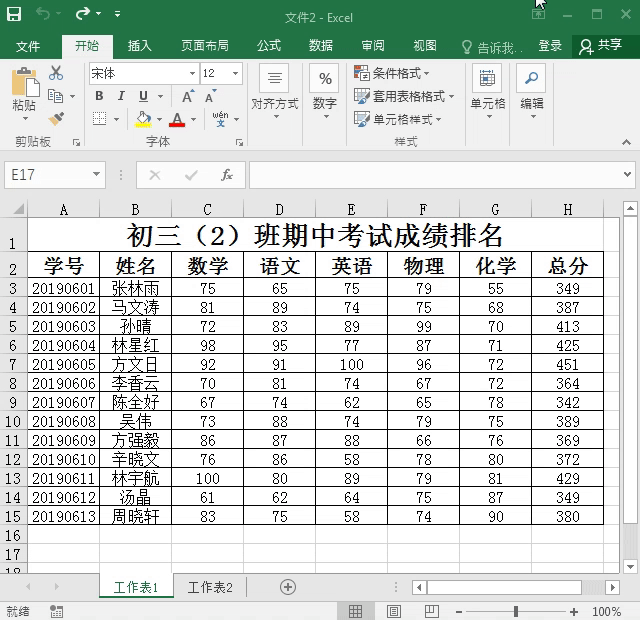This screenshot has height=620, width=640.
Task: Click Page Break Preview icon
Action: 431,611
